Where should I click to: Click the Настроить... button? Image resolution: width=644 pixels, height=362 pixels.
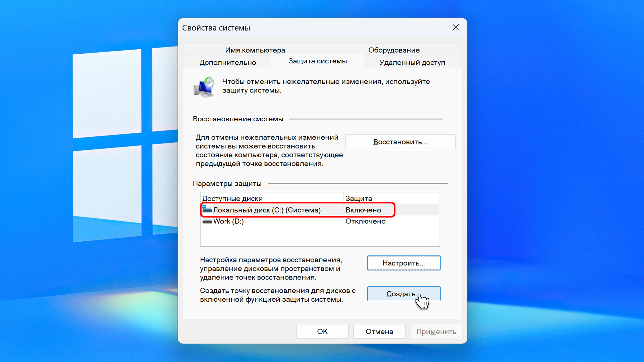(404, 263)
